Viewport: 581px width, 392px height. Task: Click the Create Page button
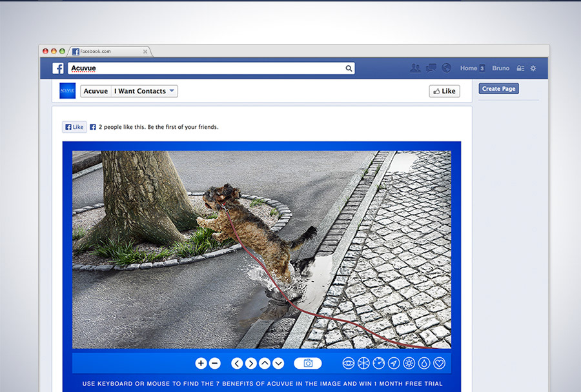click(499, 89)
